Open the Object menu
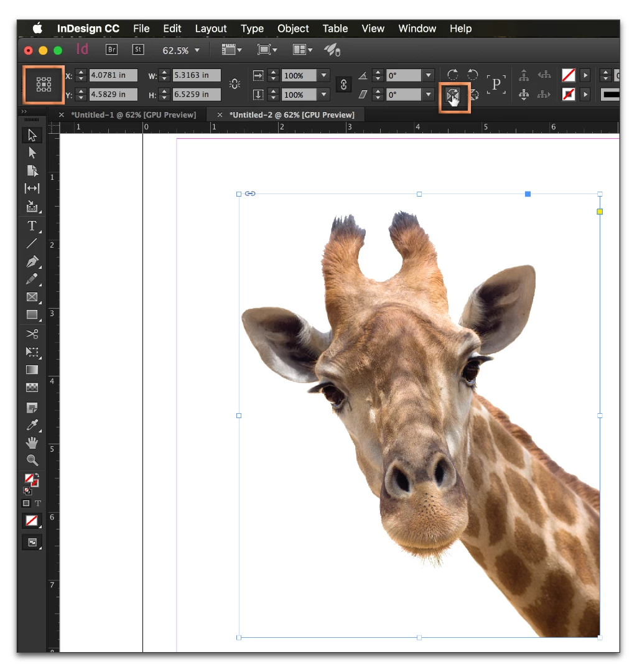This screenshot has height=672, width=637. click(x=293, y=29)
